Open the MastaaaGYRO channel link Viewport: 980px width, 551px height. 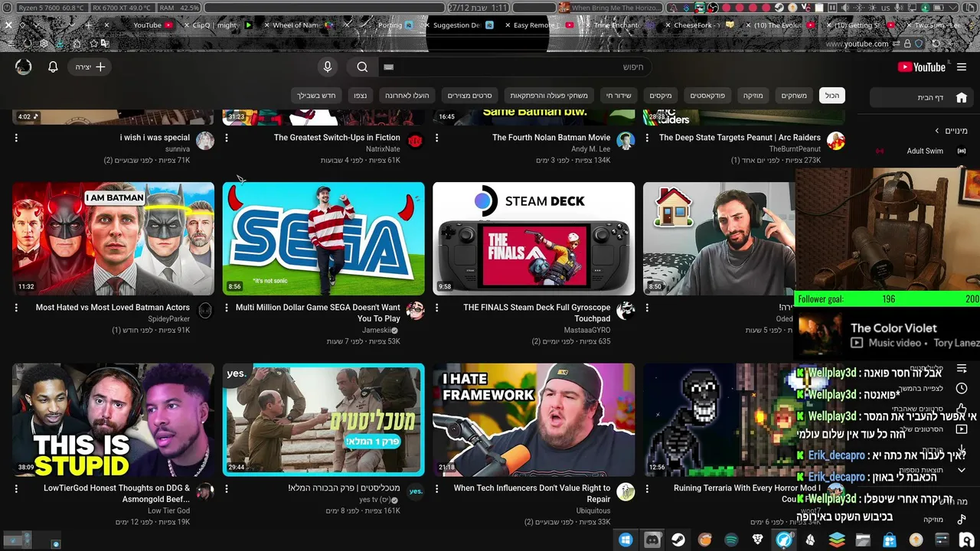click(587, 331)
